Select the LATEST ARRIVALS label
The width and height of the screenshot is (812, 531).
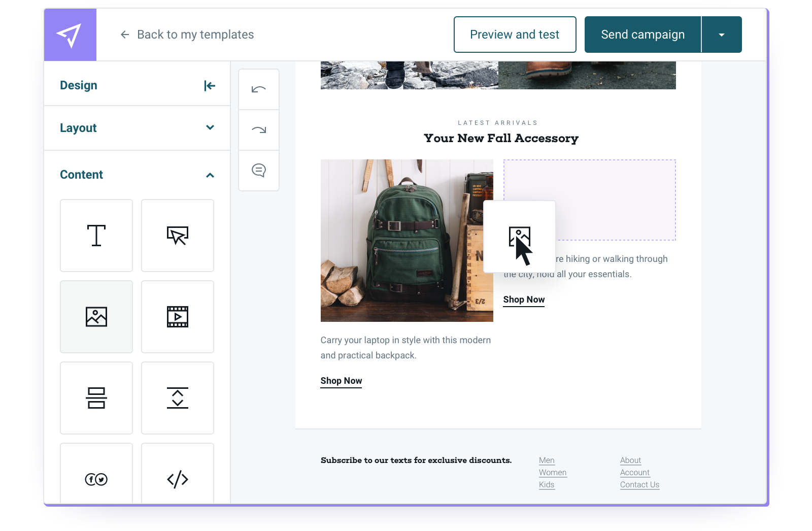tap(498, 123)
